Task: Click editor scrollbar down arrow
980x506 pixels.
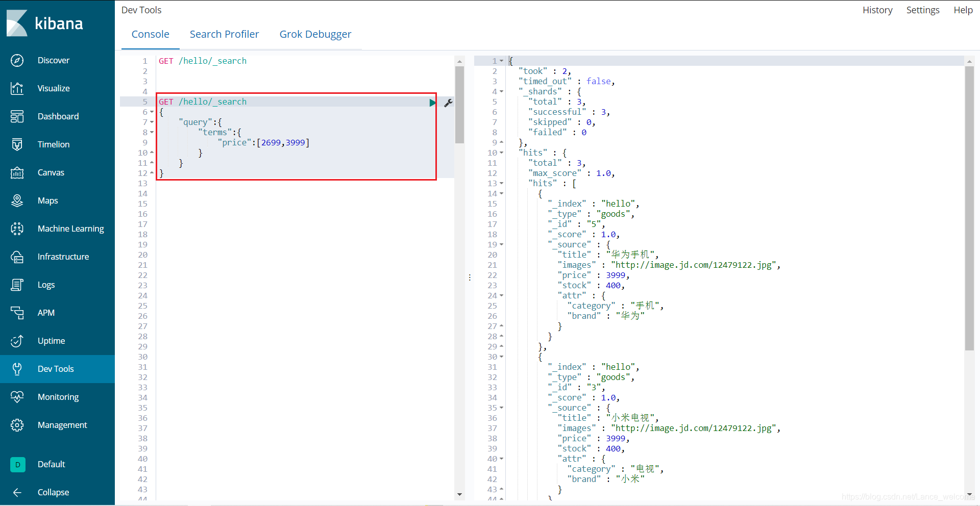Action: 459,494
